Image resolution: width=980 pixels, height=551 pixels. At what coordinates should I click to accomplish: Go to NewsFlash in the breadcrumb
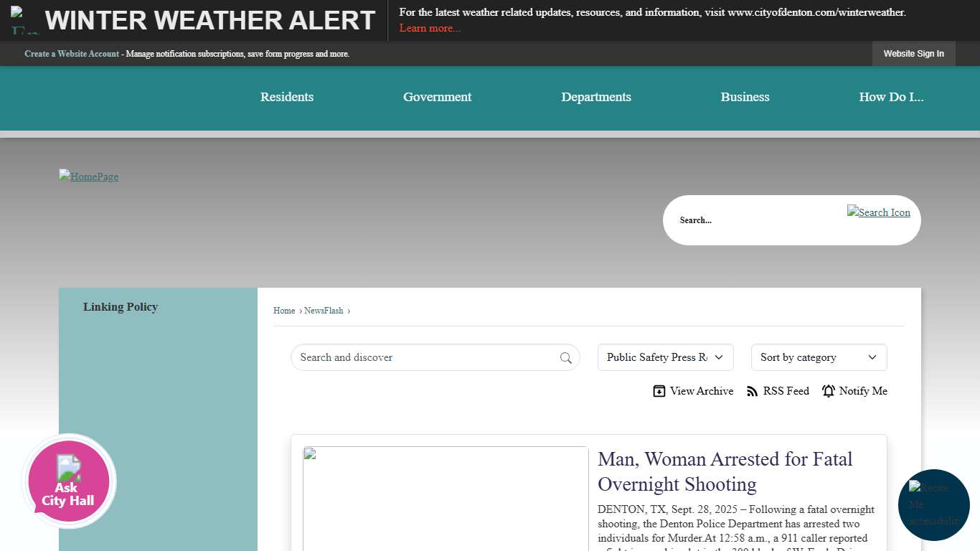pyautogui.click(x=324, y=311)
